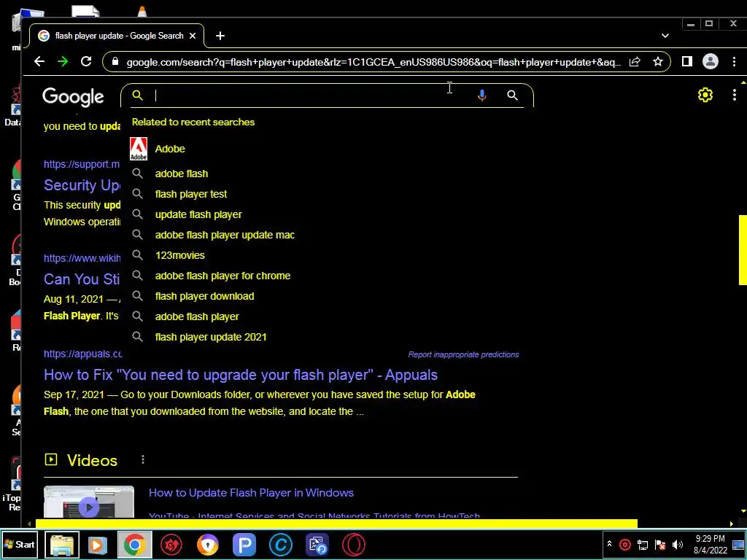Share this page from address bar
747x560 pixels.
pos(635,62)
